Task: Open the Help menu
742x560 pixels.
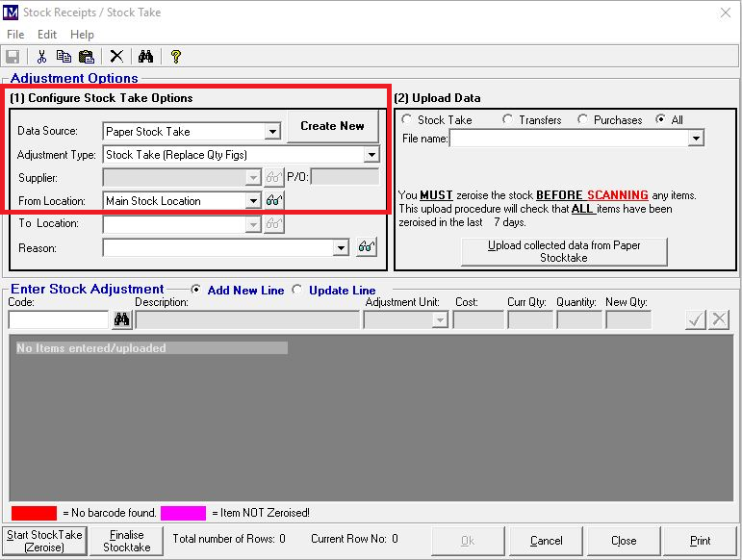Action: (x=82, y=35)
